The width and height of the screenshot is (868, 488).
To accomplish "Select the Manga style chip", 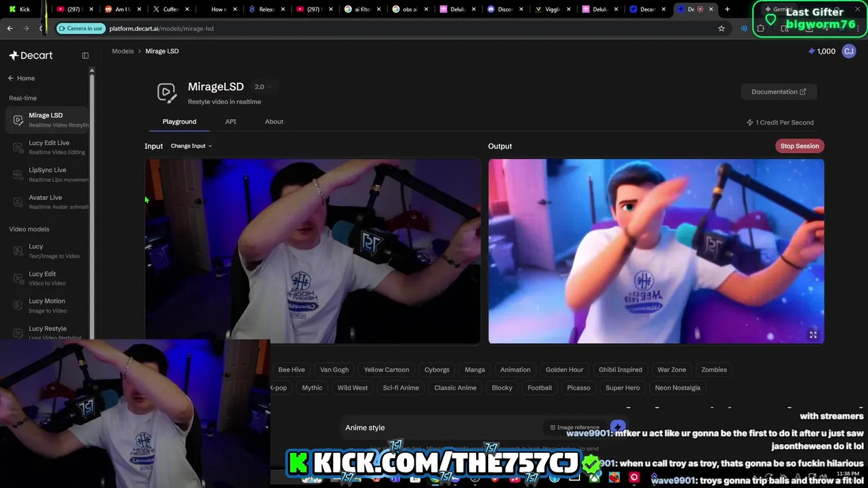I will (475, 369).
